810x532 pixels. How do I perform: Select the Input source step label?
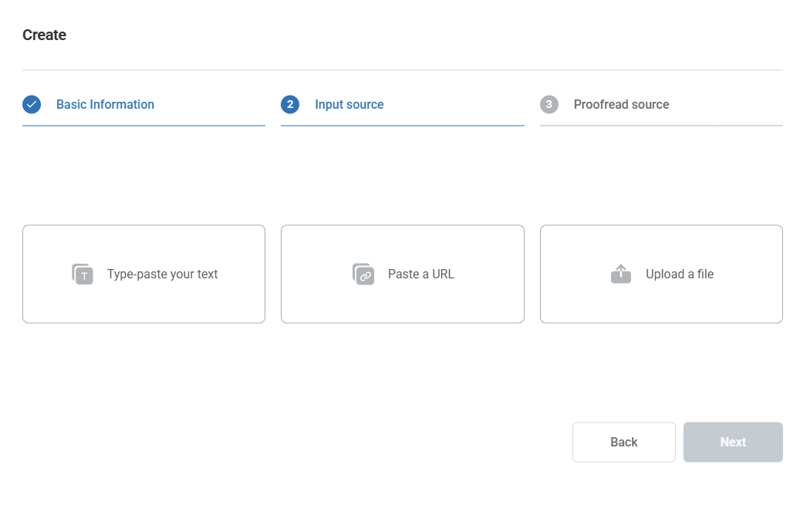click(349, 104)
